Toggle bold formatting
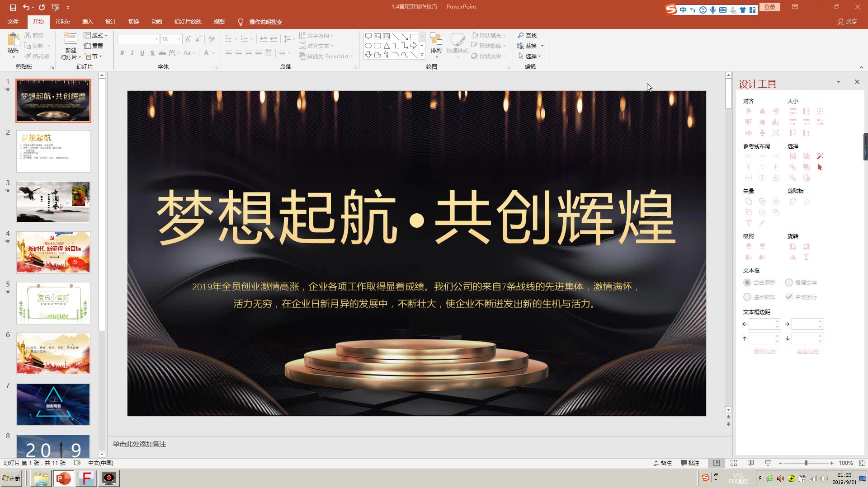Screen dimensions: 868x488 coord(121,53)
